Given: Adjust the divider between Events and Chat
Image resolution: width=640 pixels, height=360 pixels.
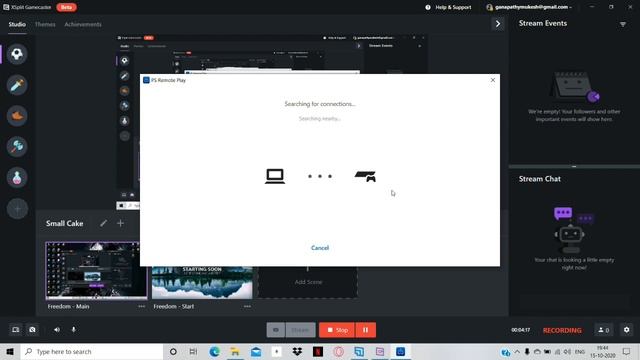Looking at the screenshot, I should click(x=574, y=167).
